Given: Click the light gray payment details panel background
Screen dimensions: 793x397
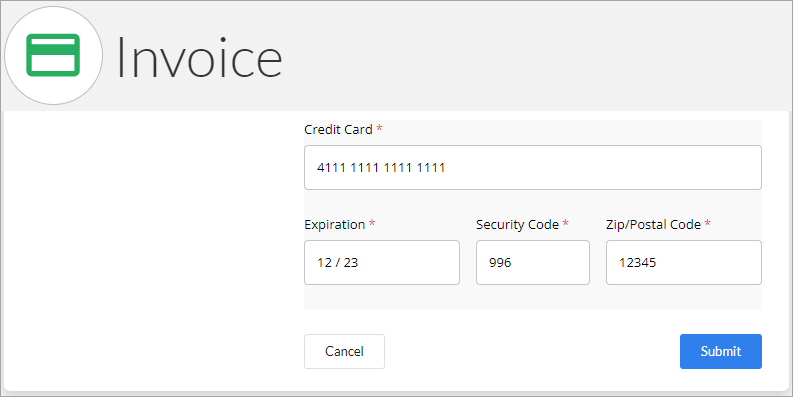Looking at the screenshot, I should (533, 298).
